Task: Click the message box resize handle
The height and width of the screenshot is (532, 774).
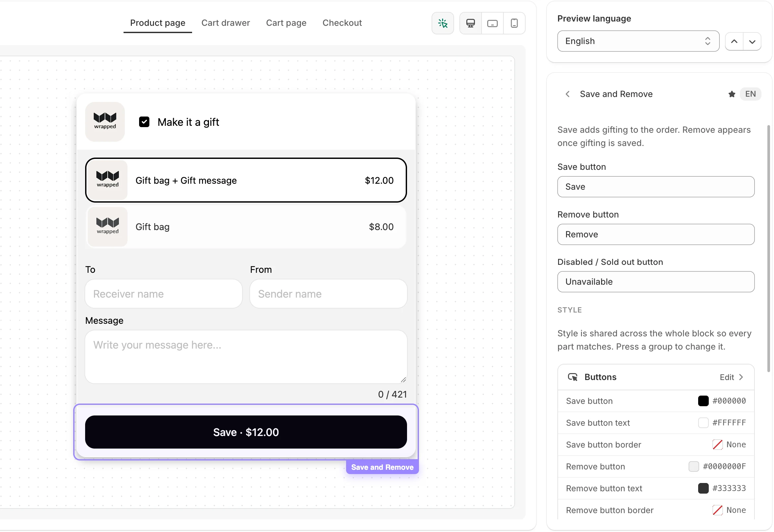Action: click(x=403, y=380)
